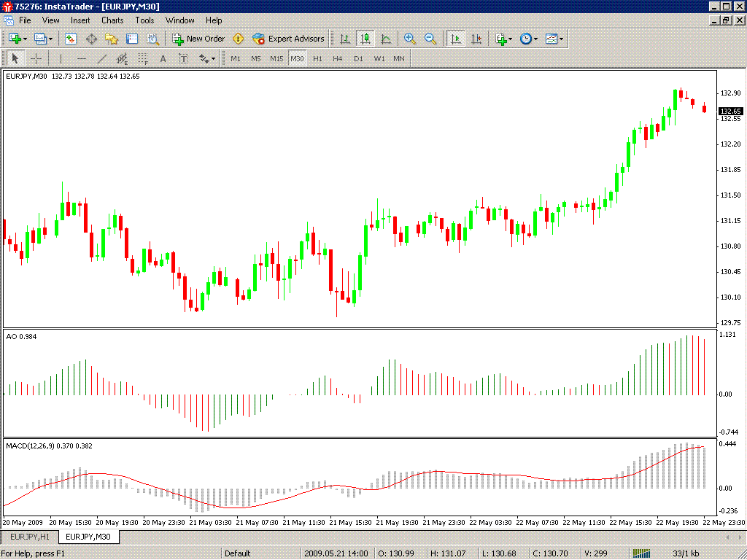Click the New Order button

point(198,39)
